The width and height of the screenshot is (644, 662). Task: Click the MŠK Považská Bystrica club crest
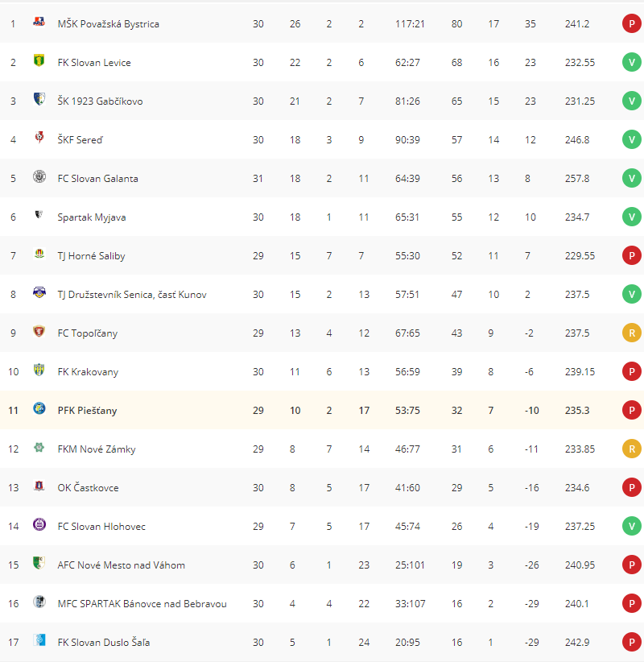(39, 22)
